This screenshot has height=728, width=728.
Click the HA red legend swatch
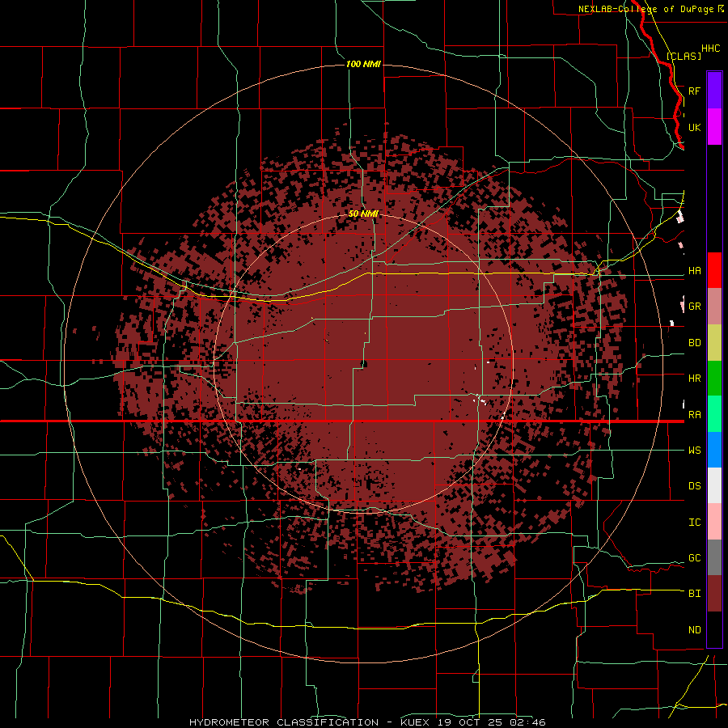point(714,270)
